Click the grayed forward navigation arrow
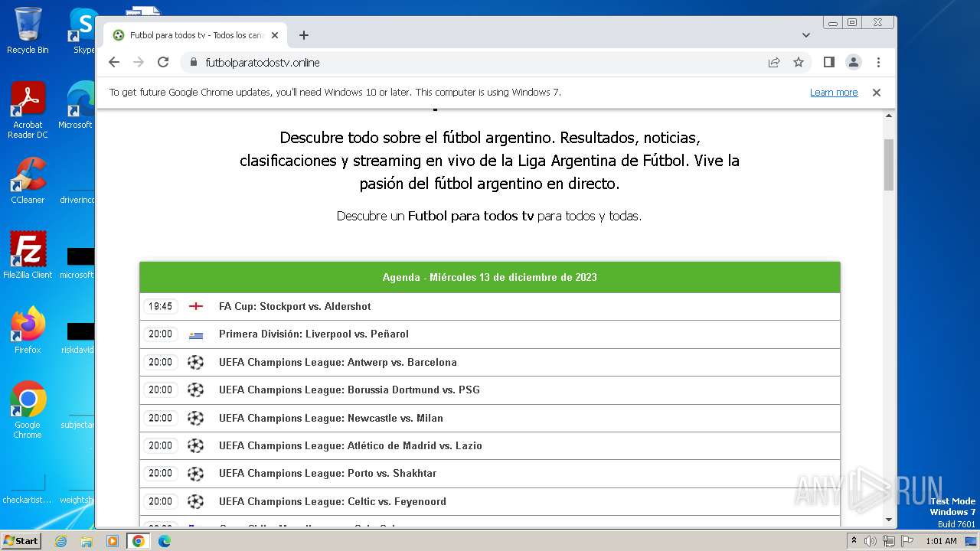The height and width of the screenshot is (551, 980). click(139, 62)
